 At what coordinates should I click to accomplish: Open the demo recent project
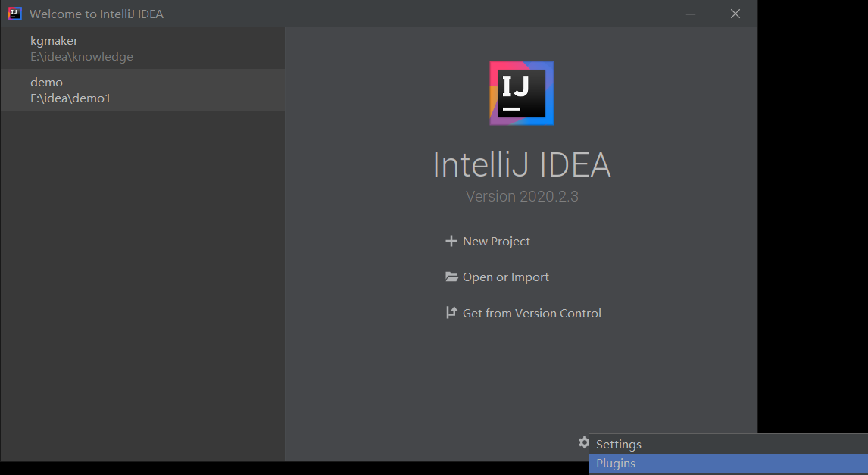tap(142, 89)
